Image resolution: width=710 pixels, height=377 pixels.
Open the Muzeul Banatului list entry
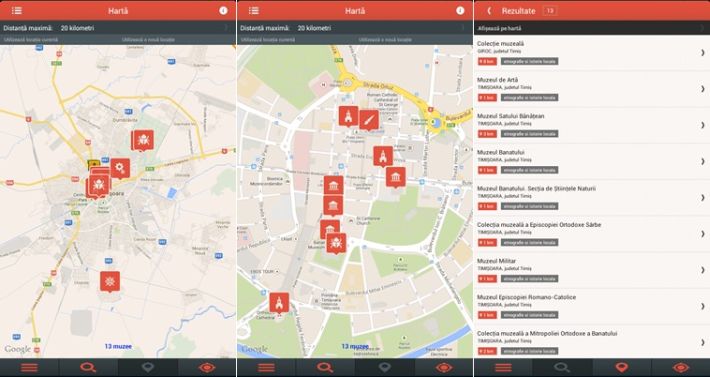click(592, 162)
